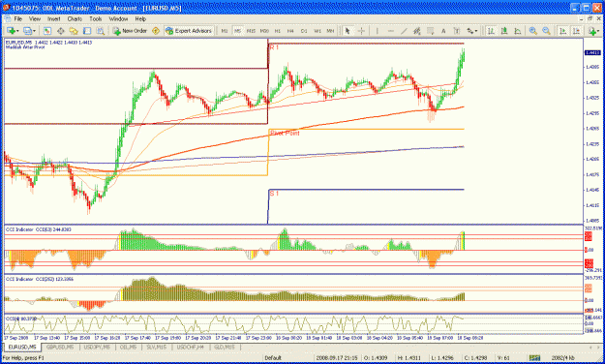Toggle chart Auto Scroll
Viewport: 605px width, 364px height.
click(x=563, y=31)
